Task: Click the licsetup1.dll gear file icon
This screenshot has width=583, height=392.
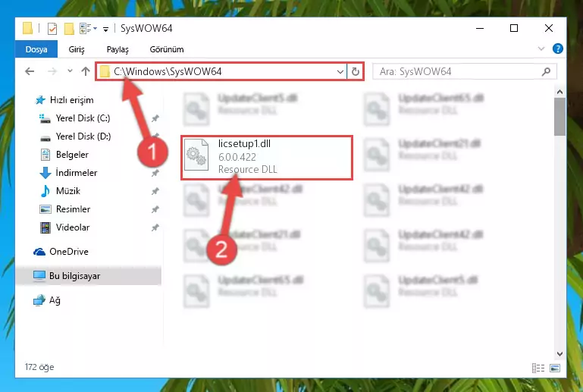Action: click(x=196, y=155)
